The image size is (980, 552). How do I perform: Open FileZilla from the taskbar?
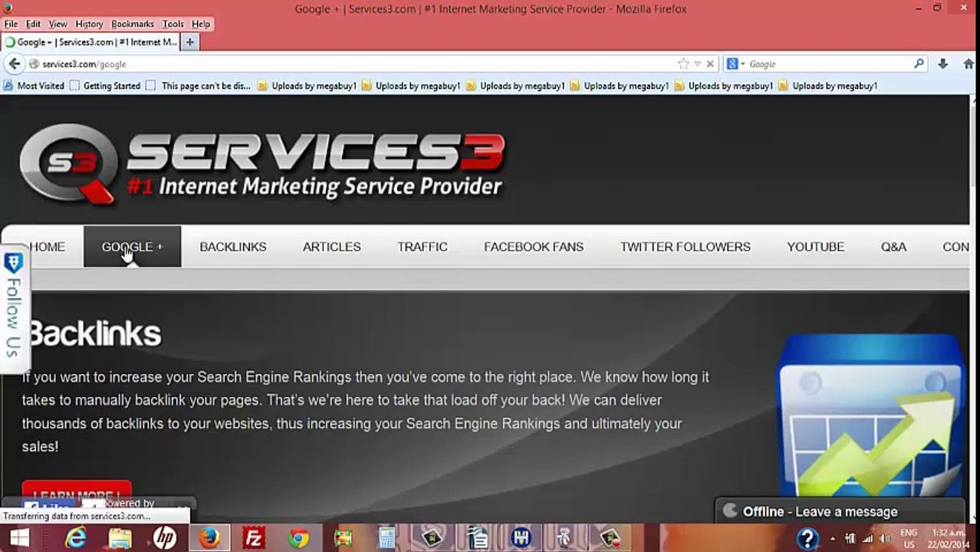coord(253,538)
